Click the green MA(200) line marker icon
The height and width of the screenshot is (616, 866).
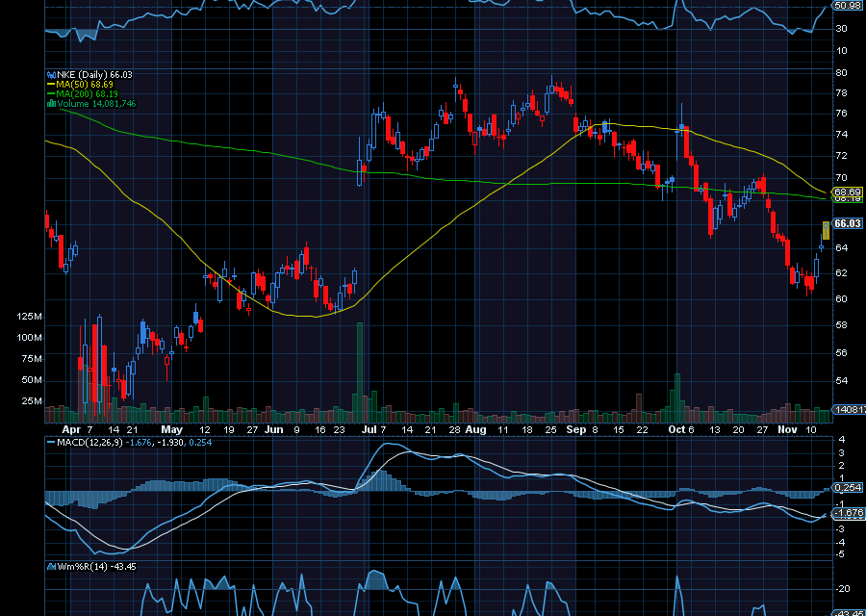[x=50, y=91]
